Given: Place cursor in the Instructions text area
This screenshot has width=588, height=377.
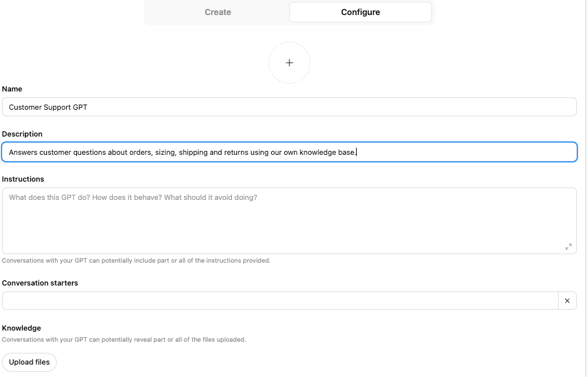Looking at the screenshot, I should click(x=289, y=221).
